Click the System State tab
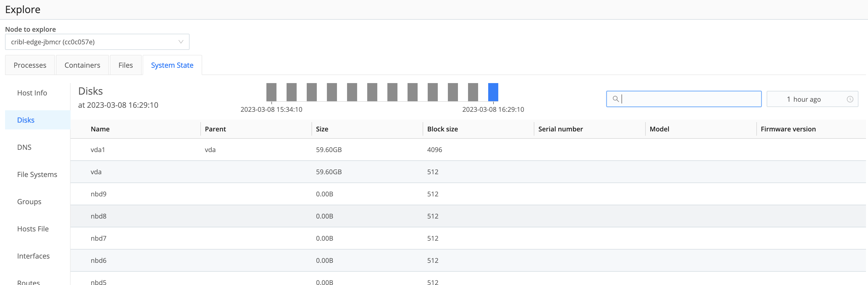Image resolution: width=868 pixels, height=285 pixels. coord(172,65)
